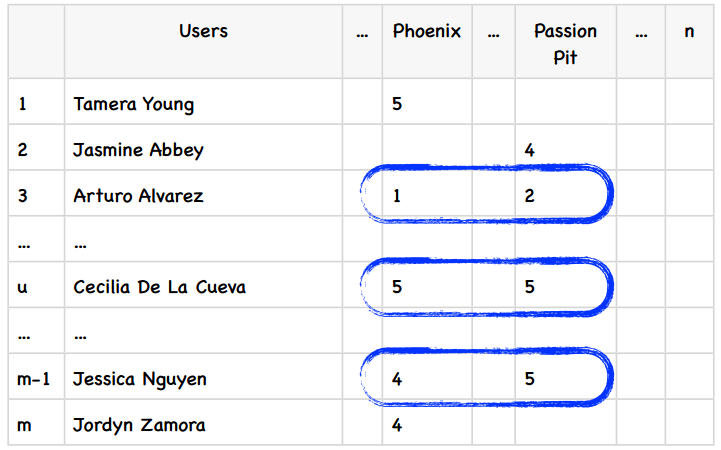Click Arturo Alvarez's Passion Pit rating 2

(x=529, y=196)
